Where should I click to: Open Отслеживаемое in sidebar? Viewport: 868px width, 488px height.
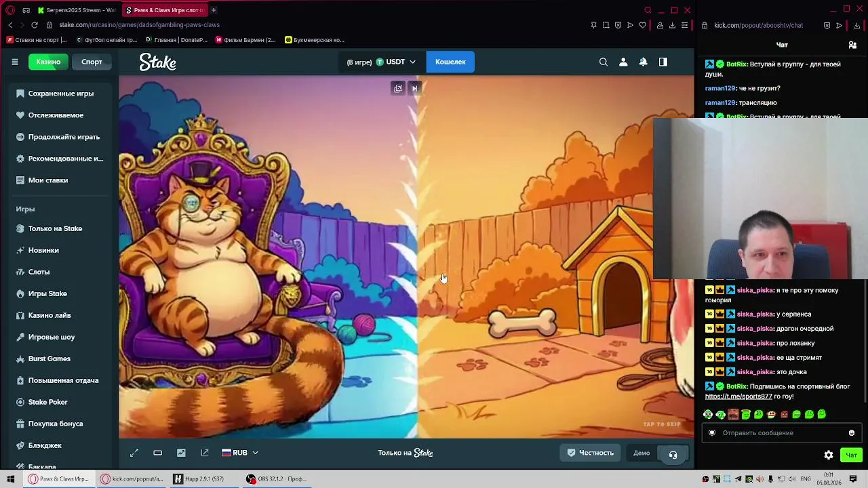(x=56, y=115)
